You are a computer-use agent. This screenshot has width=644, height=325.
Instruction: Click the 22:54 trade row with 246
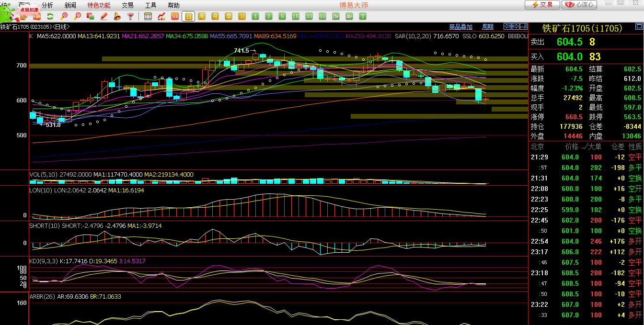click(x=586, y=241)
